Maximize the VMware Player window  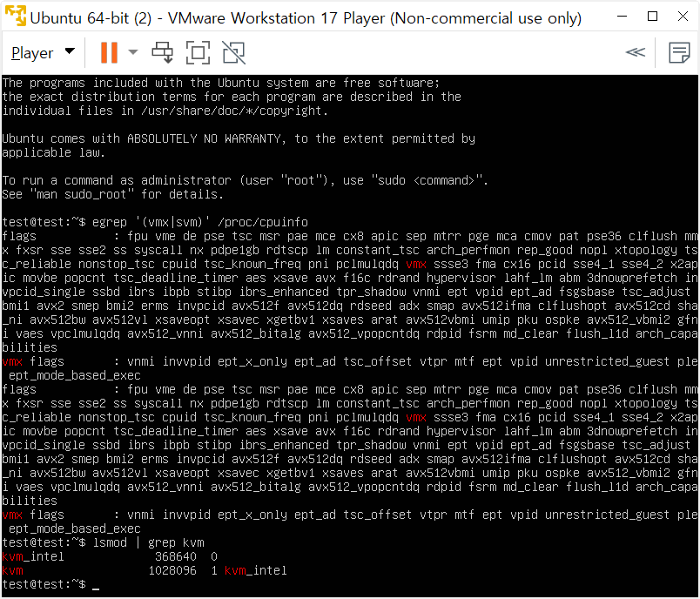coord(652,17)
